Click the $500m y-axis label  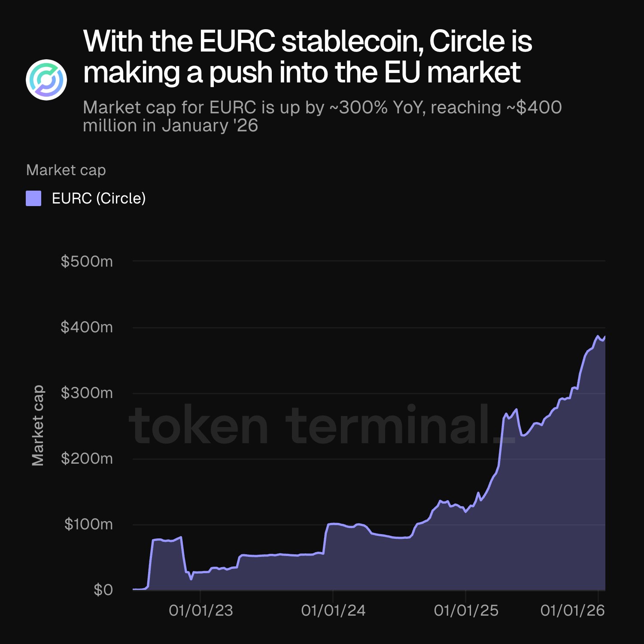[87, 261]
